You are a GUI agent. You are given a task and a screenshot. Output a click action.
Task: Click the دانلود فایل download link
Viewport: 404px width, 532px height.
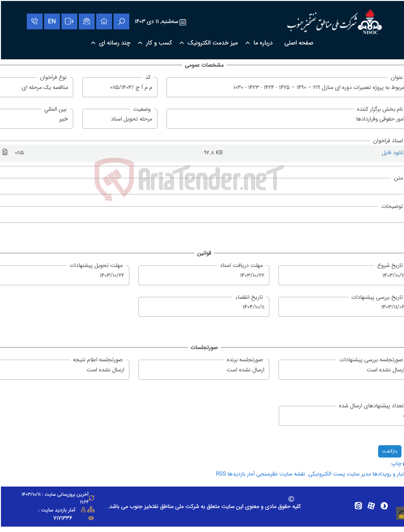[x=393, y=153]
